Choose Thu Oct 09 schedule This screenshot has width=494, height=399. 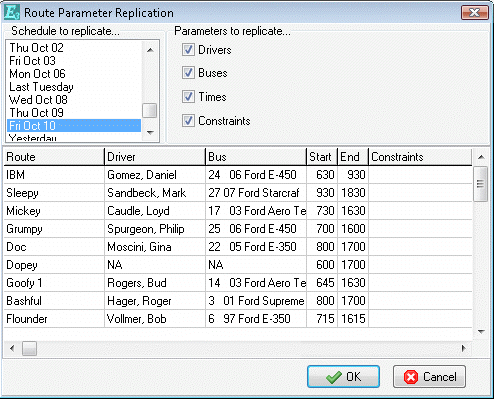(74, 113)
